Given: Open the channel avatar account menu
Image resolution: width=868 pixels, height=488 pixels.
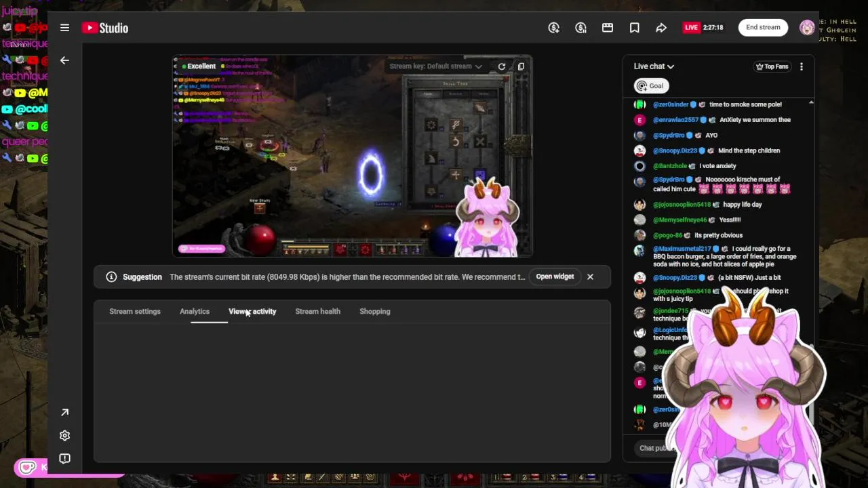Looking at the screenshot, I should [806, 28].
